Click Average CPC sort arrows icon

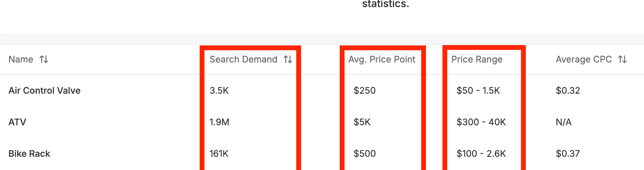pos(622,59)
